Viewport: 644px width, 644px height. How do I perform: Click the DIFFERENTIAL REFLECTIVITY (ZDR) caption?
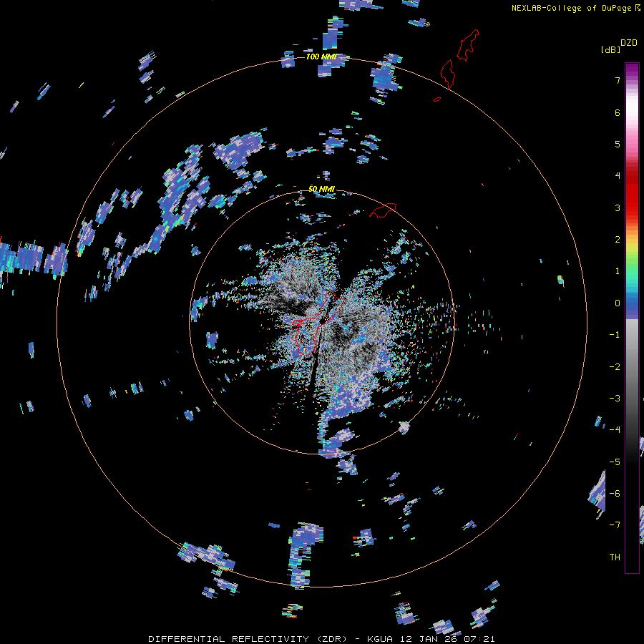coord(246,639)
